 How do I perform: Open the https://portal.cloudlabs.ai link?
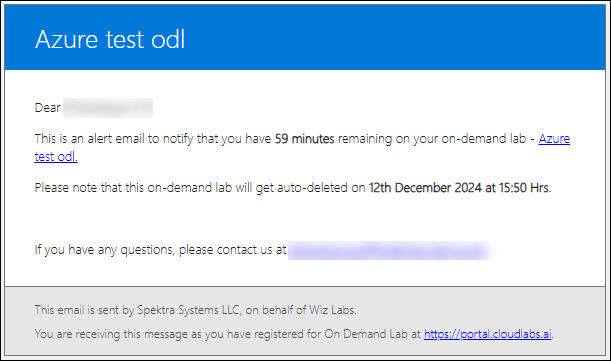487,334
